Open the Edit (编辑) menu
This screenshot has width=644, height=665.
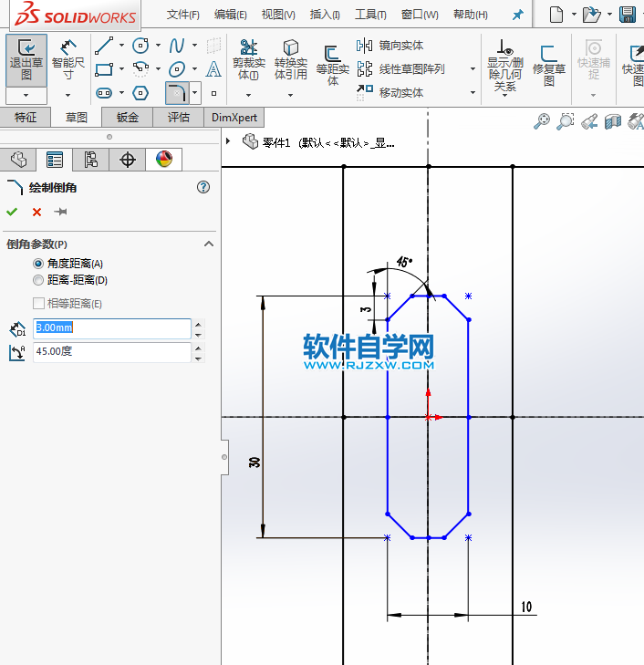click(x=231, y=15)
